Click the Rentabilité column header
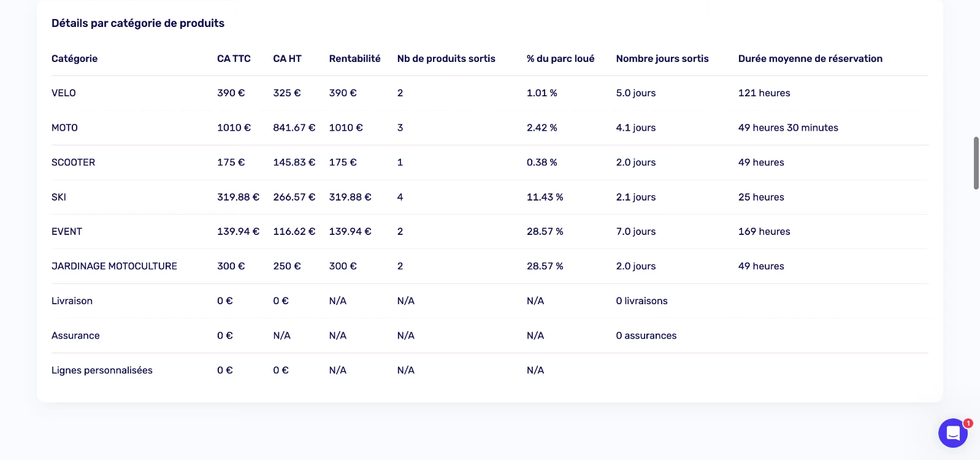The height and width of the screenshot is (460, 980). coord(354,59)
